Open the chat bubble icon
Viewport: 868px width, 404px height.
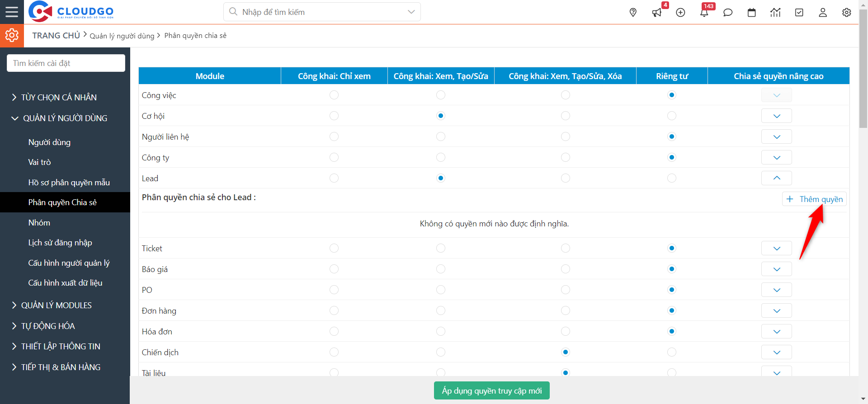pyautogui.click(x=728, y=13)
